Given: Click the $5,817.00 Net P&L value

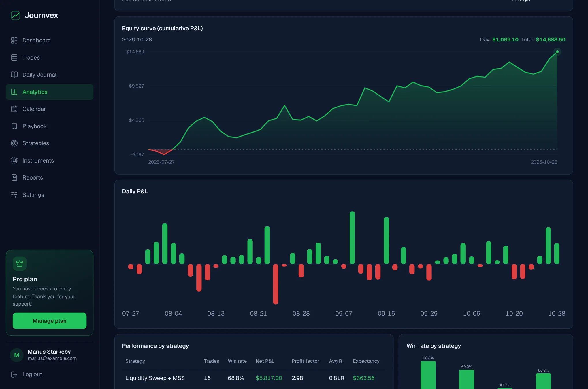Looking at the screenshot, I should (x=269, y=378).
